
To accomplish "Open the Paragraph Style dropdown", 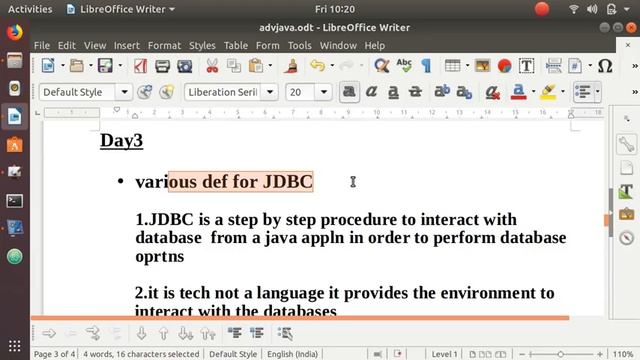I will tap(124, 92).
